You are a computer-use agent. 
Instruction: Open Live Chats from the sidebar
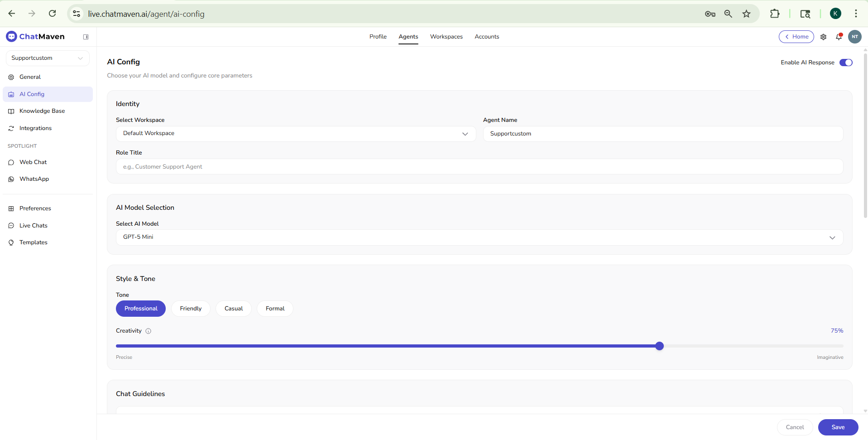click(x=33, y=225)
